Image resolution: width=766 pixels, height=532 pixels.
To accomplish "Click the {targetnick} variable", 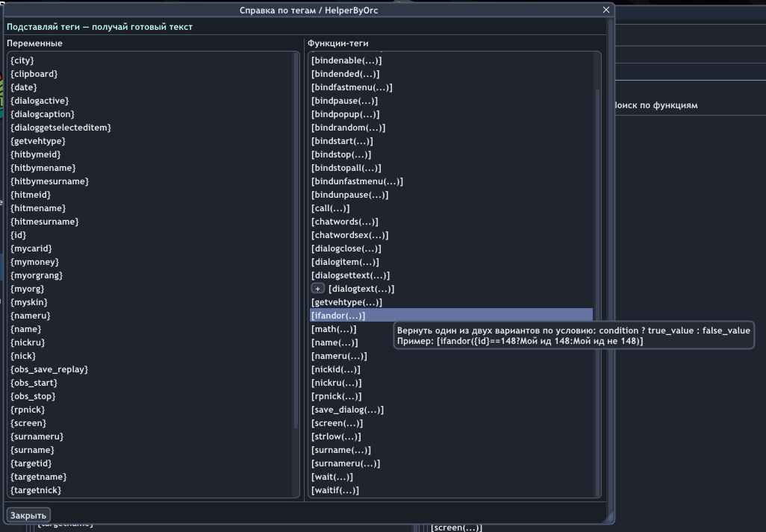I will coord(36,490).
